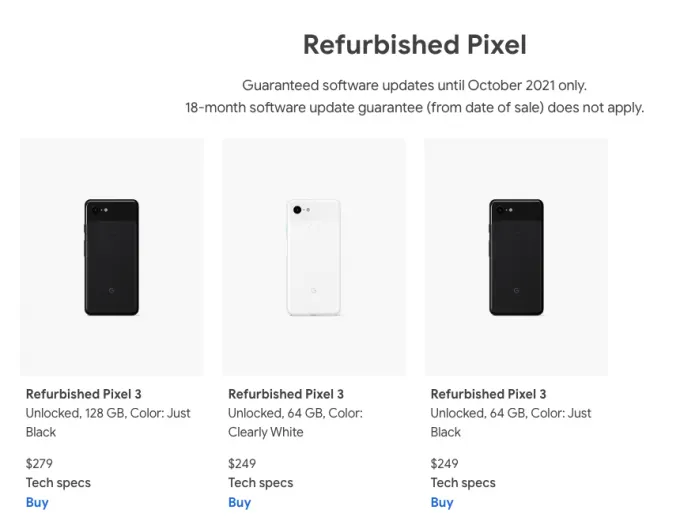Image resolution: width=680 pixels, height=529 pixels.
Task: Buy the Clearly White 64 GB Pixel 3
Action: 239,503
